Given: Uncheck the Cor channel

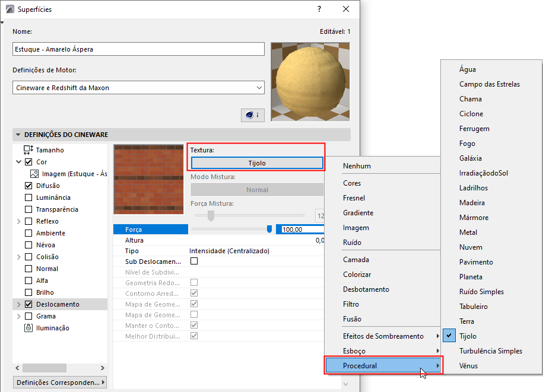Looking at the screenshot, I should click(28, 162).
